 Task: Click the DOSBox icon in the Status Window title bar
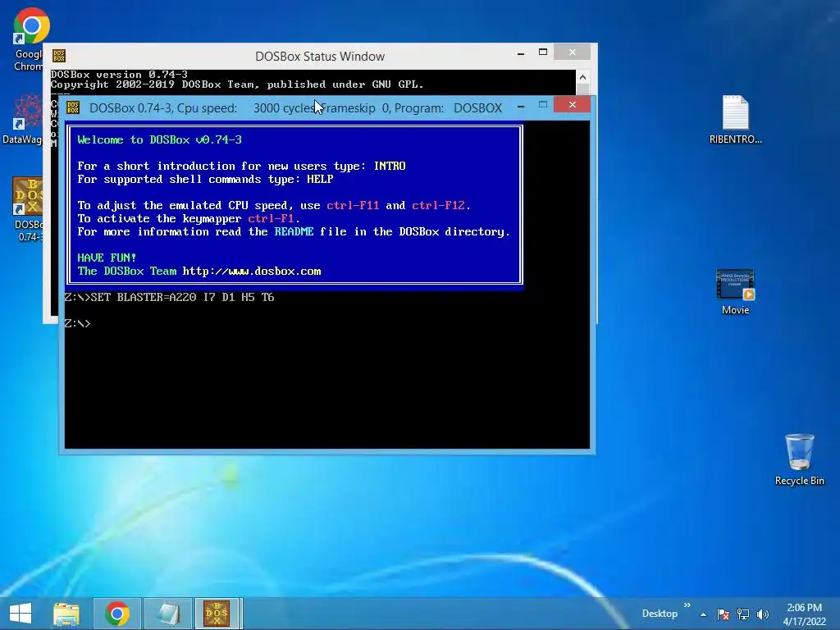[x=59, y=56]
